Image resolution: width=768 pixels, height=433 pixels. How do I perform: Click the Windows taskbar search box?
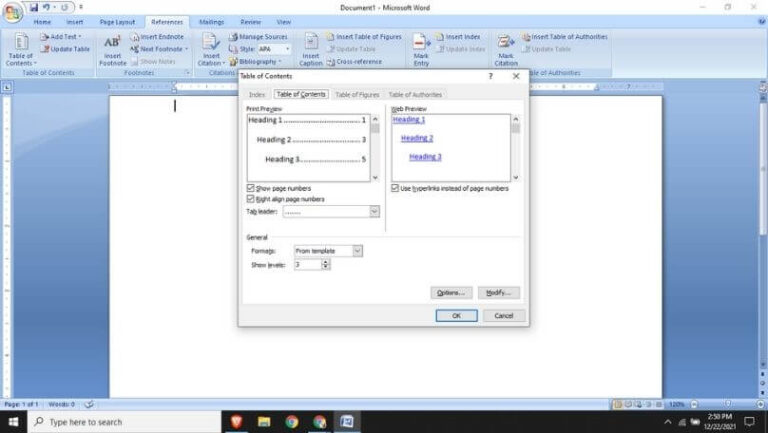(x=120, y=422)
